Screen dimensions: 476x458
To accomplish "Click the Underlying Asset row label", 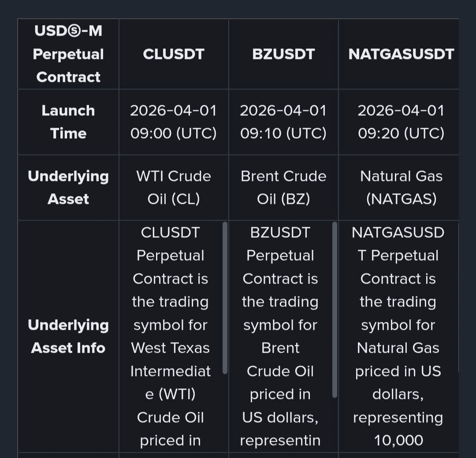I will tap(68, 188).
